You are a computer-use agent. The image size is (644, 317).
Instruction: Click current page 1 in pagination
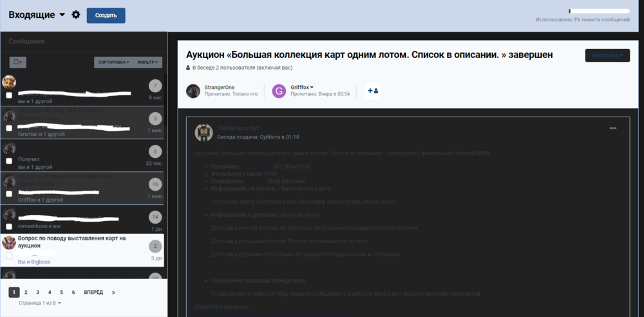pyautogui.click(x=14, y=293)
